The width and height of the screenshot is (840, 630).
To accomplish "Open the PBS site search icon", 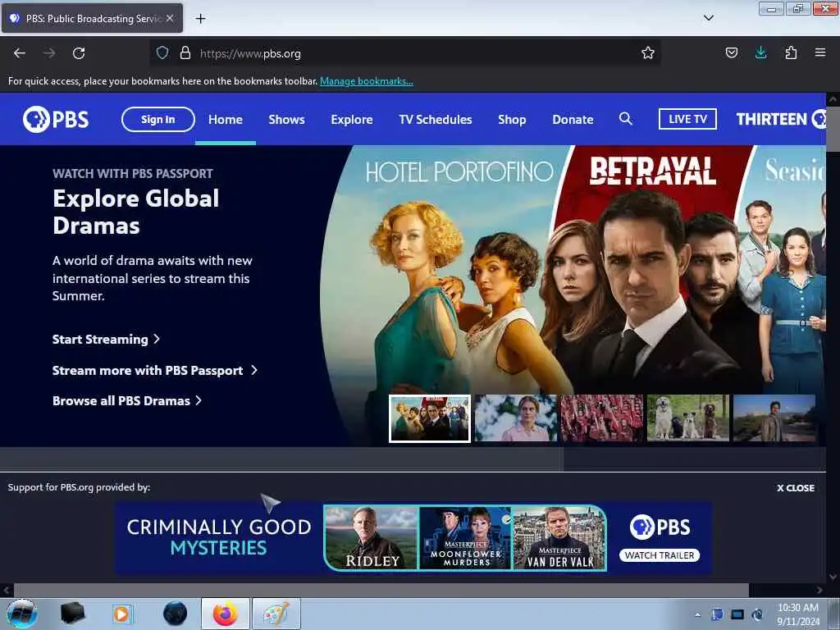I will click(x=625, y=119).
